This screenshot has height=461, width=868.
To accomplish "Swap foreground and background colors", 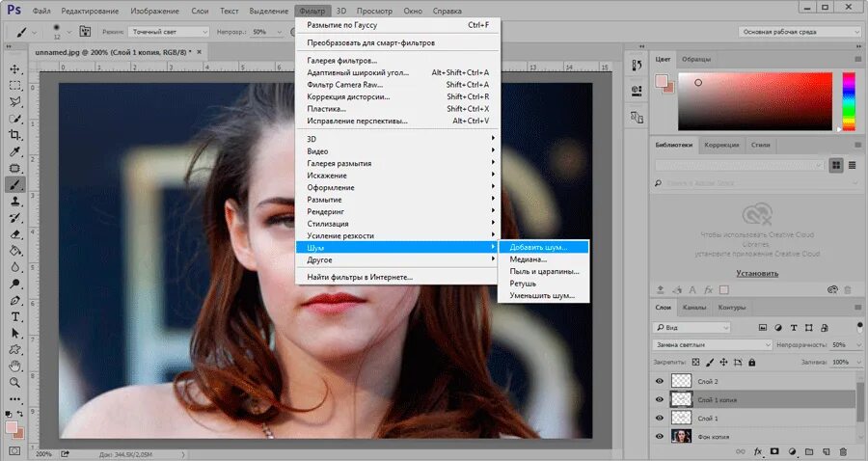I will coord(20,414).
